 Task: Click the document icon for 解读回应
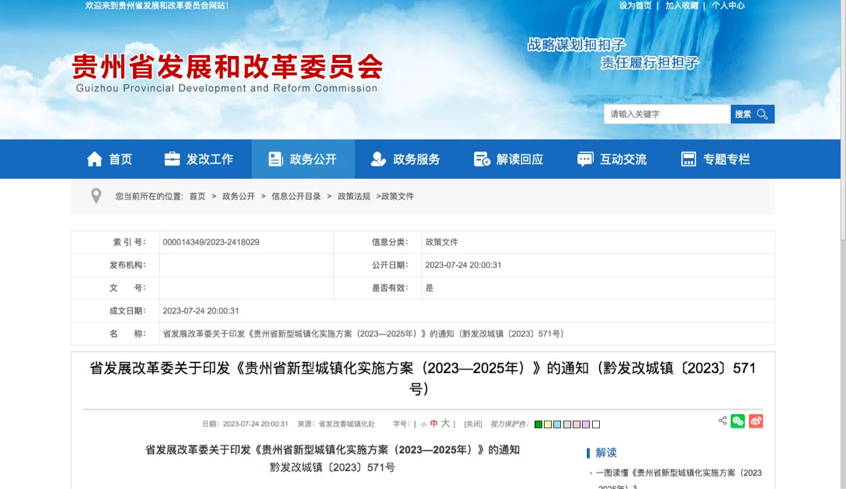482,159
